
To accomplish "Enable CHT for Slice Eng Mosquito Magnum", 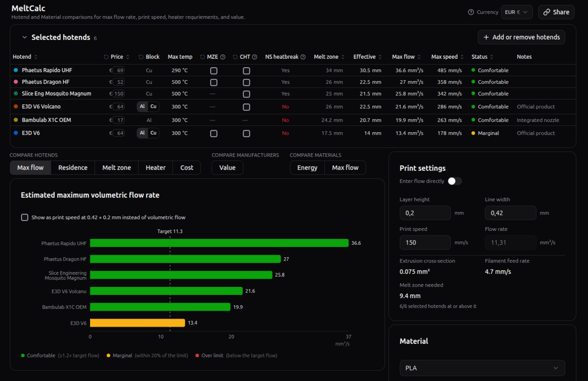I will [x=246, y=94].
